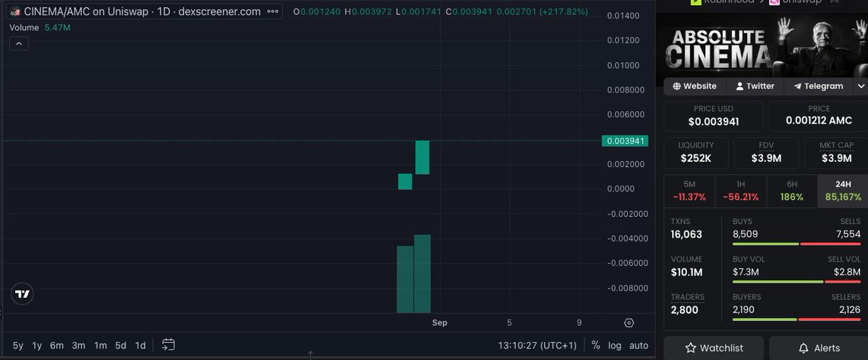Select the 6H price change tab
Image resolution: width=868 pixels, height=360 pixels.
pyautogui.click(x=791, y=191)
